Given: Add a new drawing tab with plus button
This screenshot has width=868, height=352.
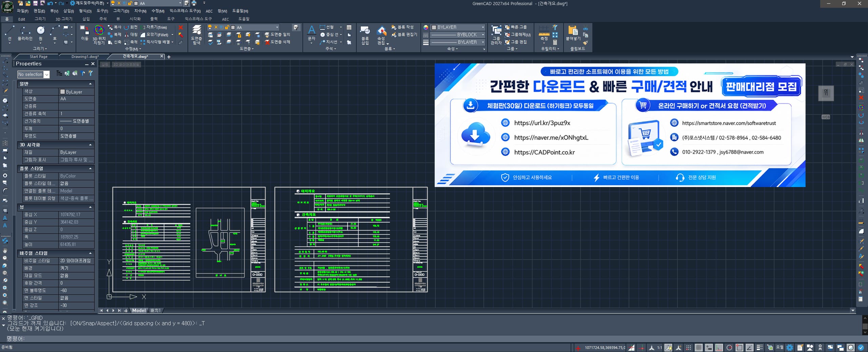Looking at the screenshot, I should tap(169, 57).
